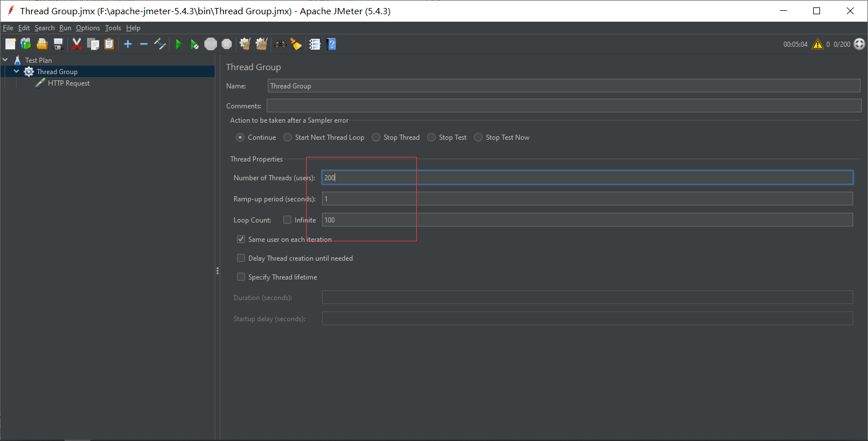Collapse the Thread Group tree node
This screenshot has height=441, width=868.
17,71
